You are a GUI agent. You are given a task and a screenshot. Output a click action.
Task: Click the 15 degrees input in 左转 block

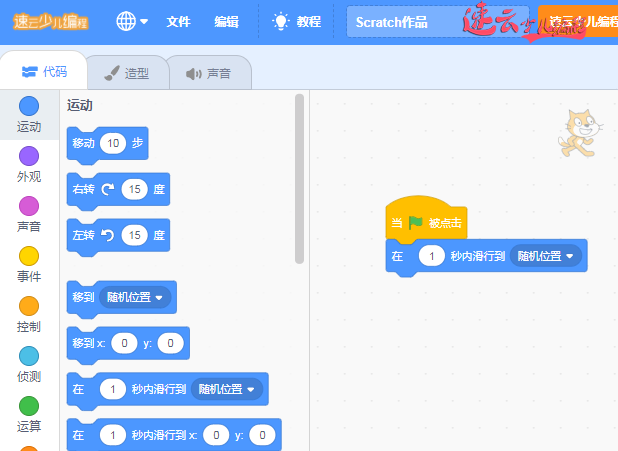(134, 235)
